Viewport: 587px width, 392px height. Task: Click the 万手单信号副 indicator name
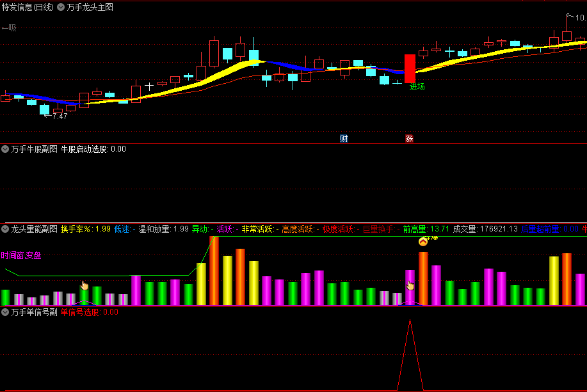(x=34, y=312)
